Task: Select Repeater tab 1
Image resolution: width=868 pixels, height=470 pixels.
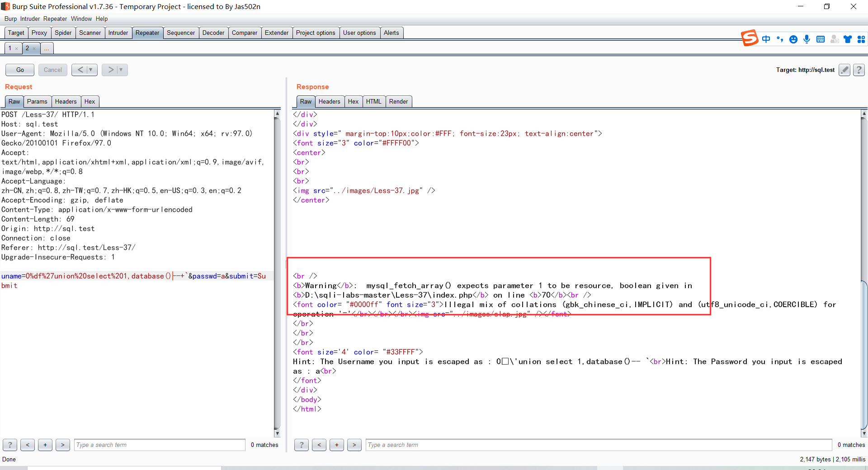Action: coord(10,48)
